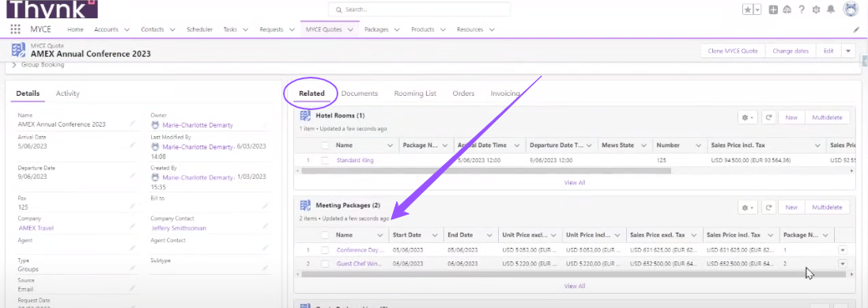Open the Contacts tab dropdown chevron
Screen dimensions: 868x308
coord(172,29)
